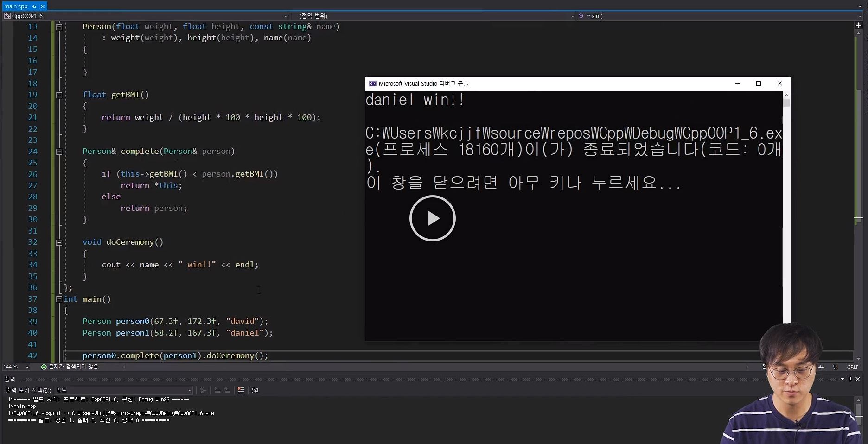Click the debug console title bar icon
This screenshot has height=444, width=868.
pos(373,84)
